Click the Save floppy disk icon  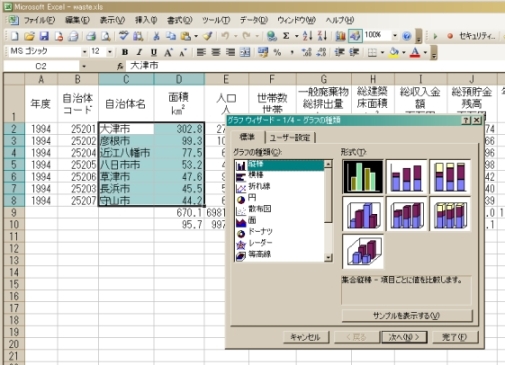pyautogui.click(x=44, y=36)
